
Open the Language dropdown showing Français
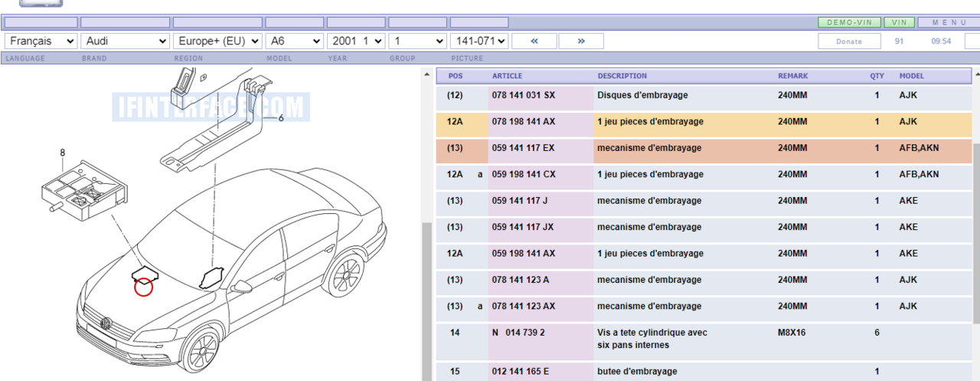(x=41, y=41)
